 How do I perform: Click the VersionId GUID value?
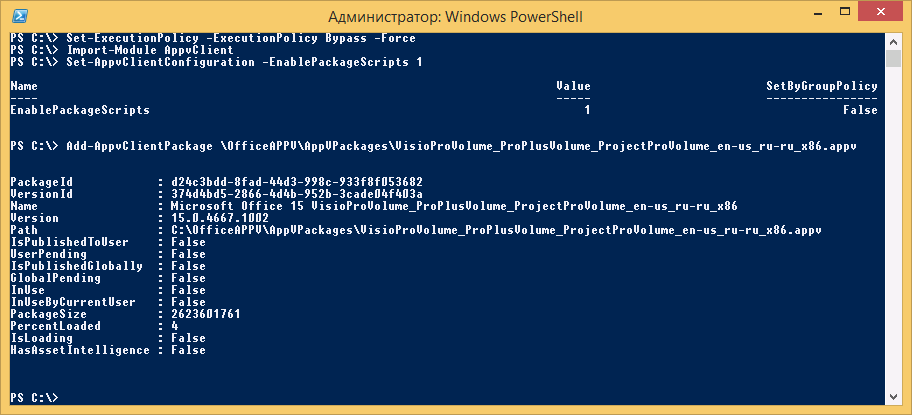click(x=297, y=194)
